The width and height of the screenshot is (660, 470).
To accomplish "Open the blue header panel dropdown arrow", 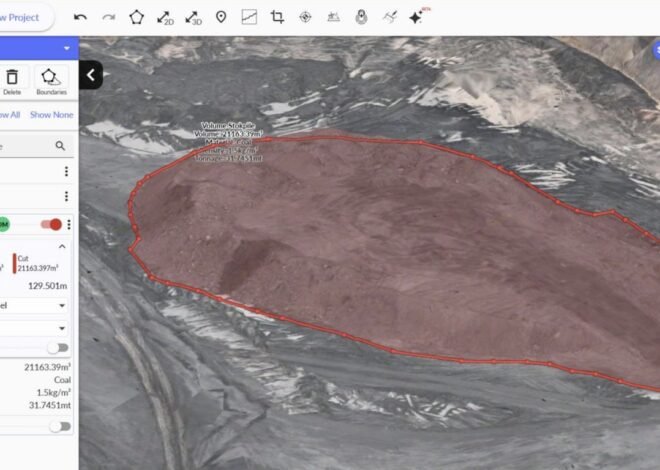I will 66,48.
